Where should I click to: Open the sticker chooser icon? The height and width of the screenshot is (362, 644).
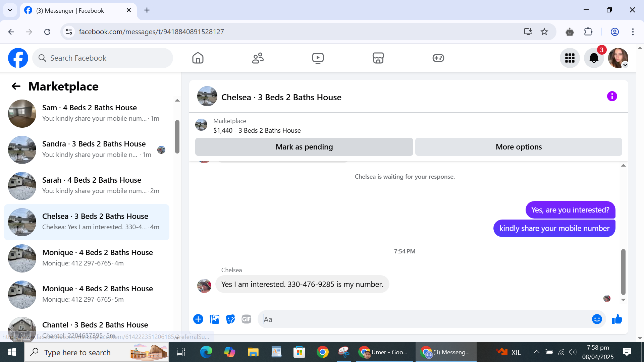pos(230,319)
